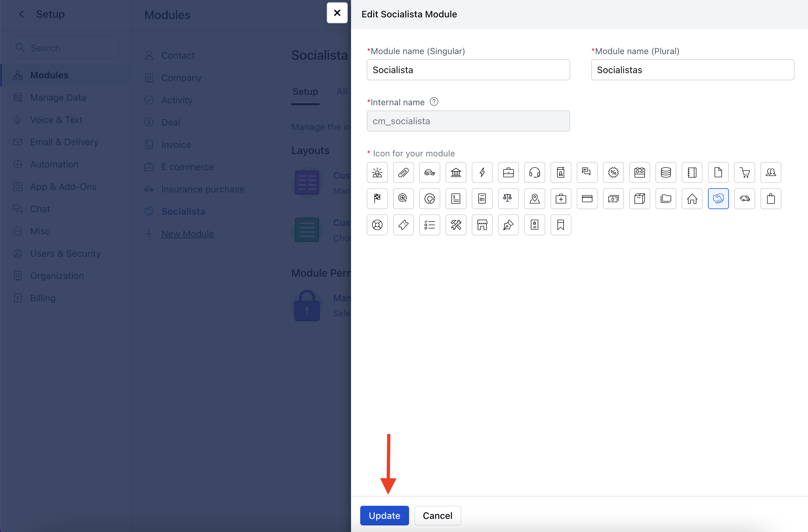Open Voice & Text settings
This screenshot has width=808, height=532.
(65, 120)
